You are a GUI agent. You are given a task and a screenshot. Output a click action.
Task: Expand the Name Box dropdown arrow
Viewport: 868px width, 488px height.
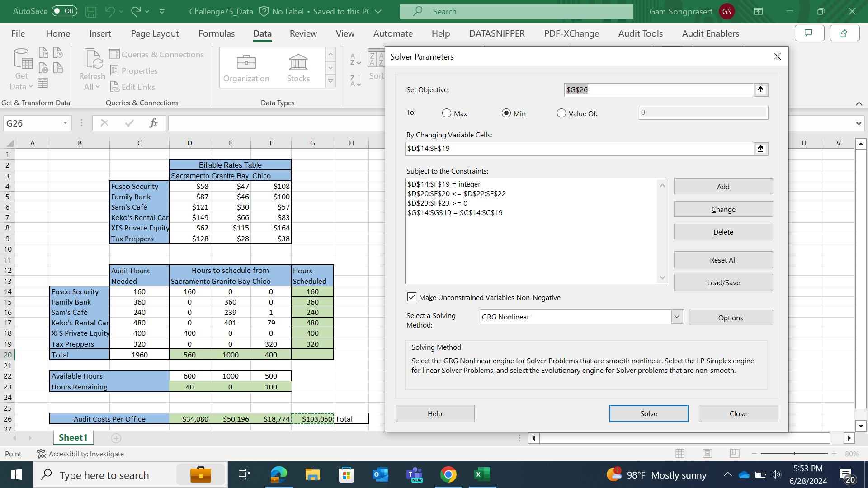coord(65,123)
